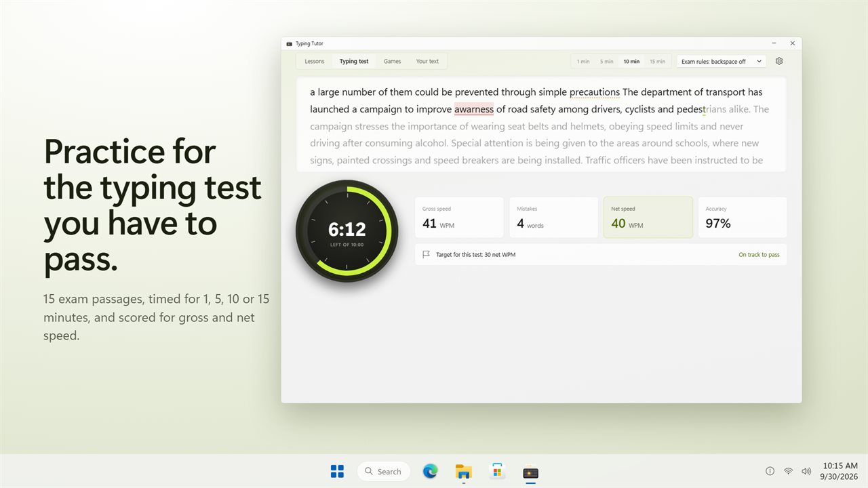Go to the Your text tab
This screenshot has height=488, width=868.
[x=427, y=62]
